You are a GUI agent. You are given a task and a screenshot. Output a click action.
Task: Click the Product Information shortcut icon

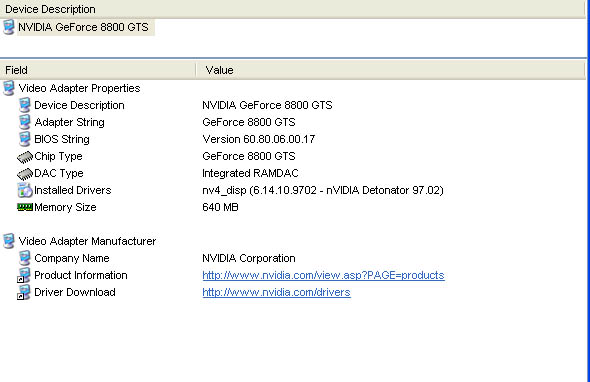pyautogui.click(x=24, y=275)
